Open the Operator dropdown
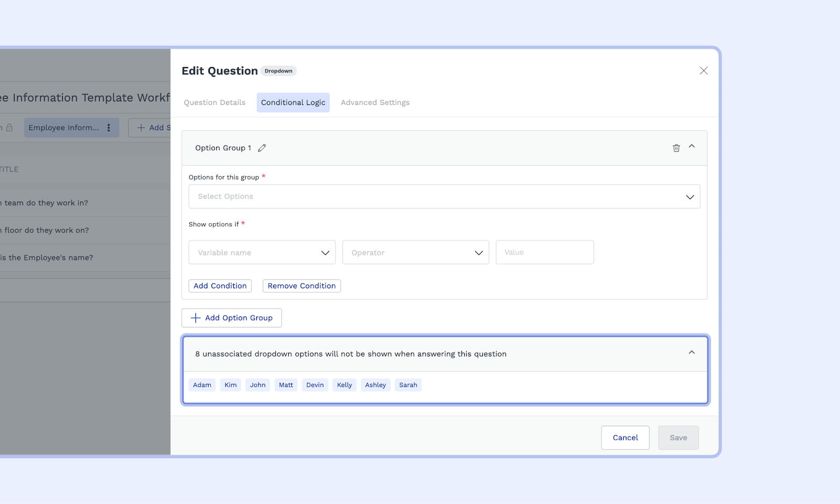The image size is (840, 504). tap(415, 253)
